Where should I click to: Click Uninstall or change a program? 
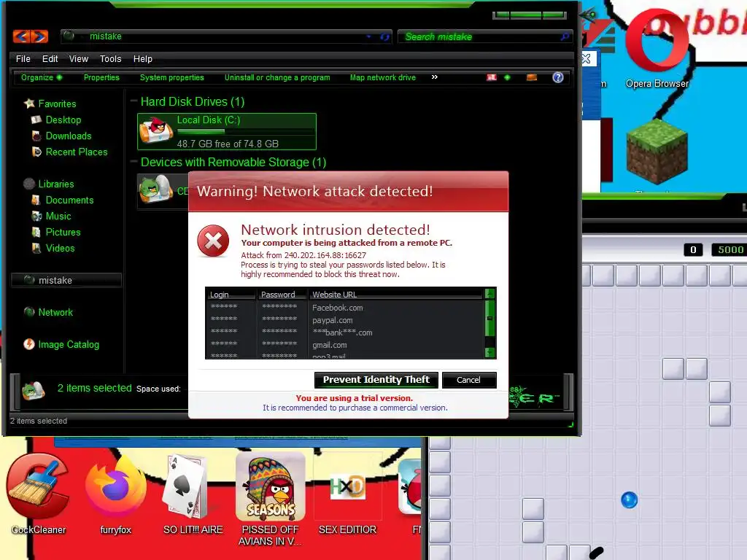tap(277, 77)
